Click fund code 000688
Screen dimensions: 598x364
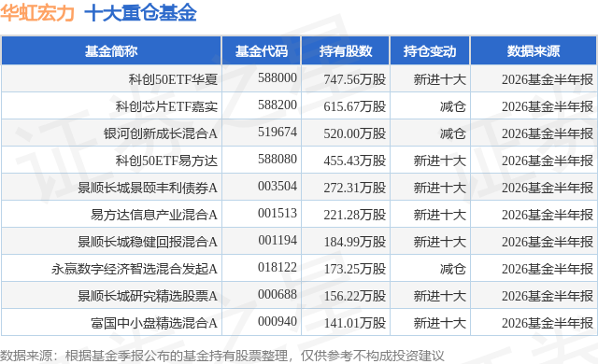[278, 294]
